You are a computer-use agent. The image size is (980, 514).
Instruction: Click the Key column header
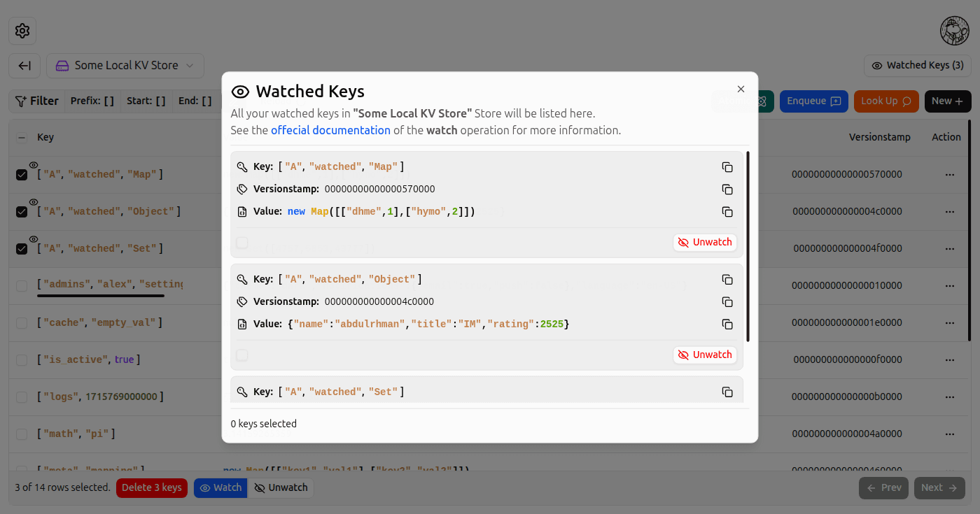(45, 137)
